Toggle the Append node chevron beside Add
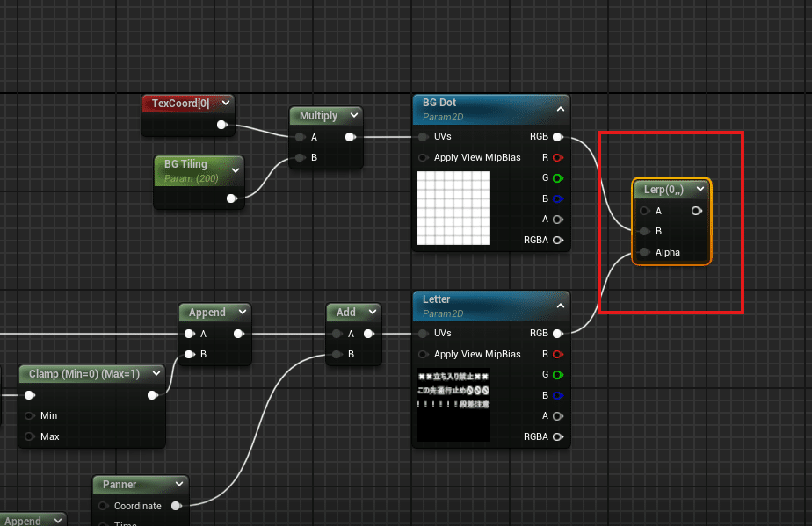 pos(243,312)
